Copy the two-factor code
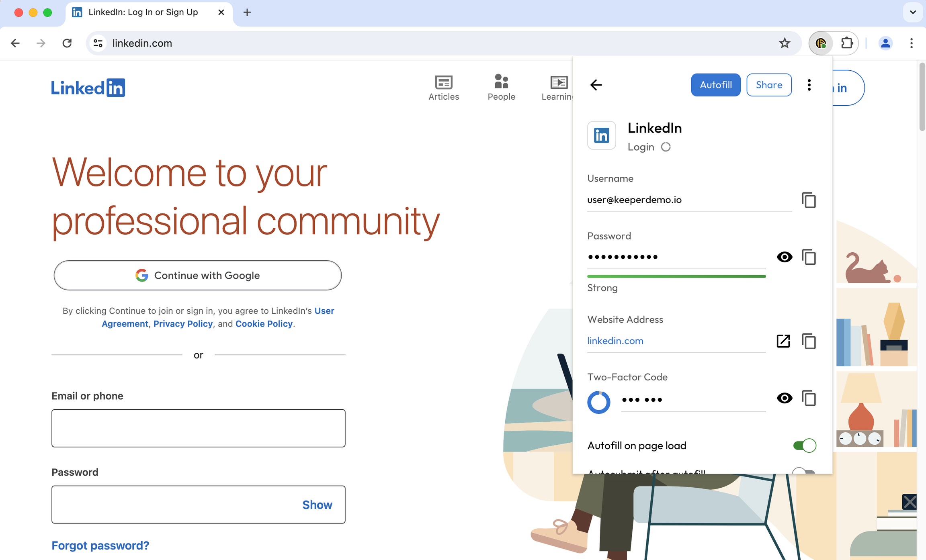This screenshot has width=926, height=560. (x=809, y=398)
